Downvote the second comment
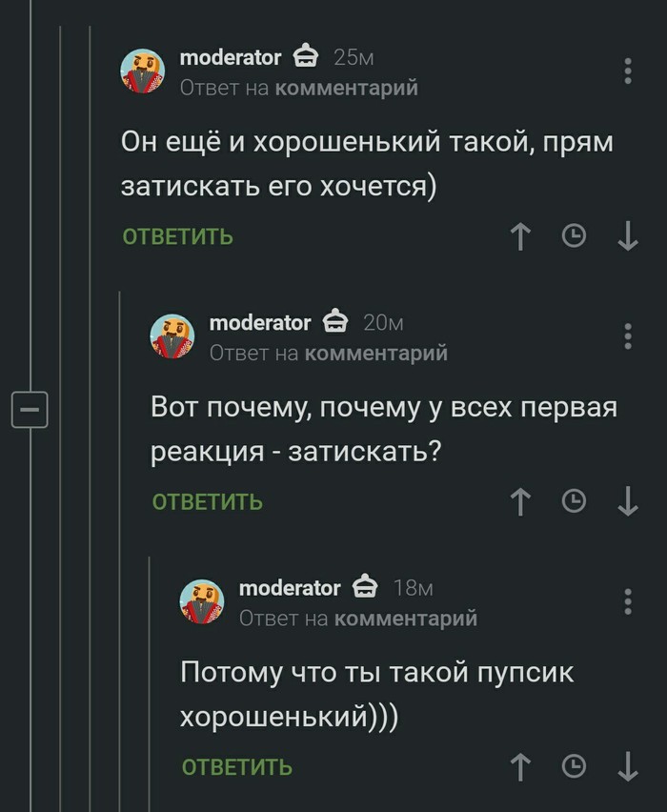667x812 pixels. (627, 501)
